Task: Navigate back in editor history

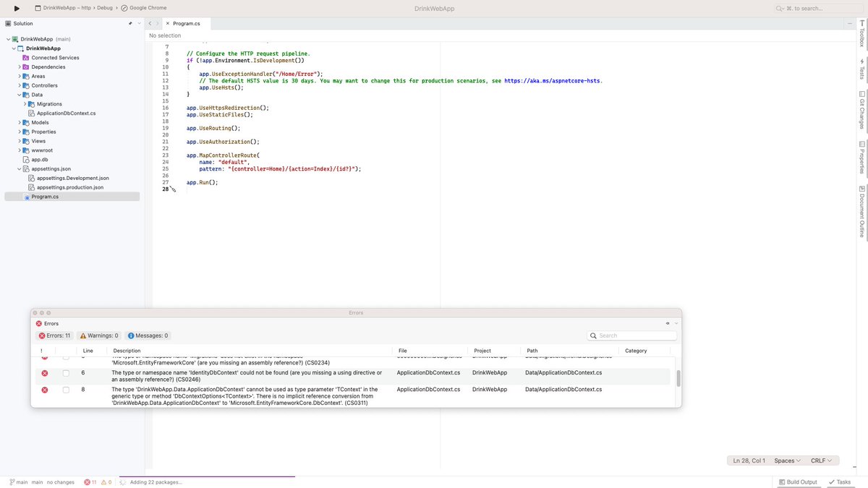Action: pyautogui.click(x=149, y=23)
